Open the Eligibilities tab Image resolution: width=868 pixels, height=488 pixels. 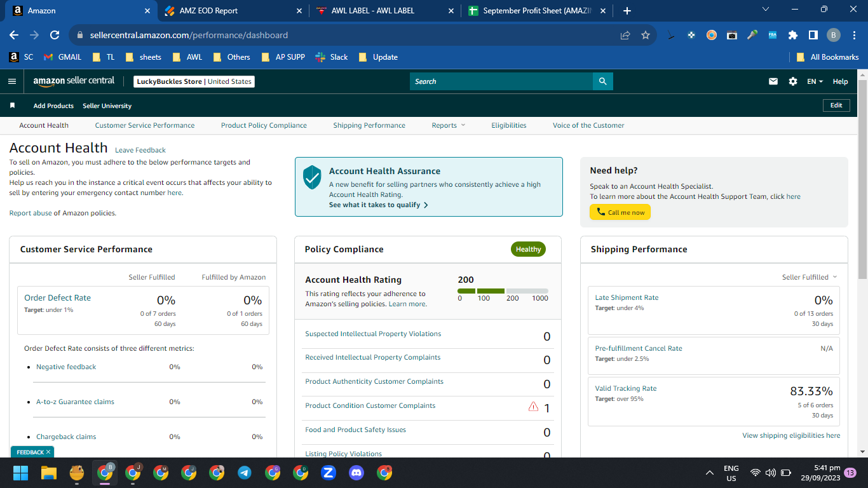[x=509, y=125]
